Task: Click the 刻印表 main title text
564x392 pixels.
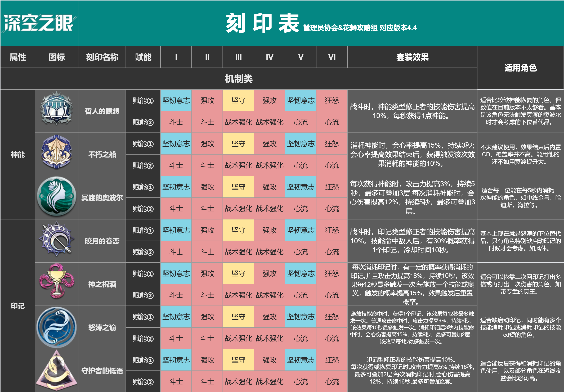Action: [x=262, y=23]
